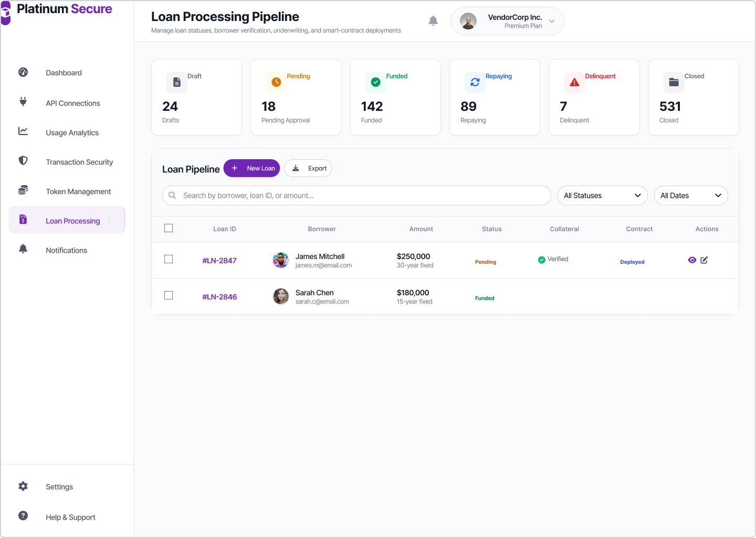Select the 89 Repaying count
This screenshot has height=538, width=756.
pos(468,107)
